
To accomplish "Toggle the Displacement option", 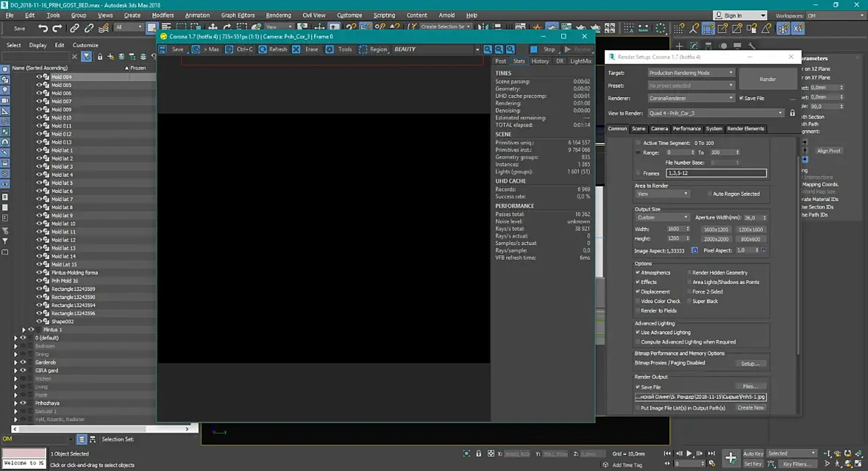I will 638,292.
